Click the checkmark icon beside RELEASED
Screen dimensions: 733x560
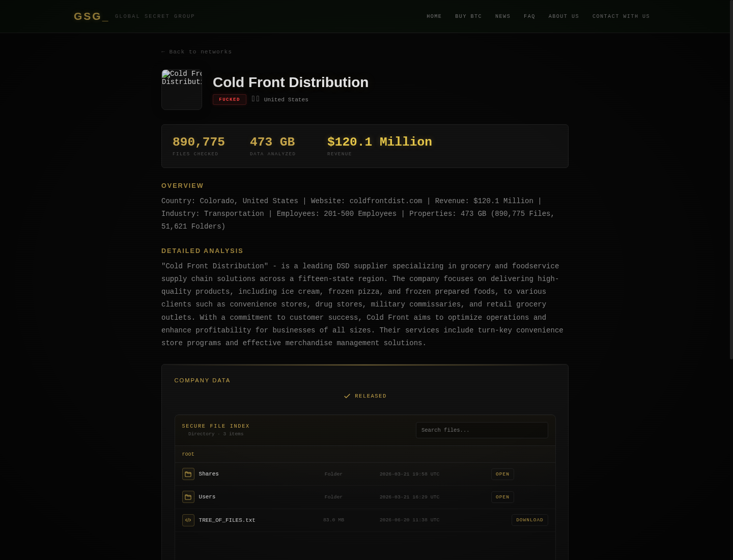point(347,396)
